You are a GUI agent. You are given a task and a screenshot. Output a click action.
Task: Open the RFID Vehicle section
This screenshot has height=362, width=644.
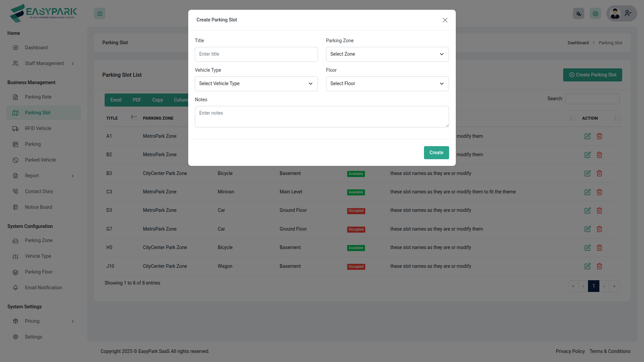coord(38,128)
